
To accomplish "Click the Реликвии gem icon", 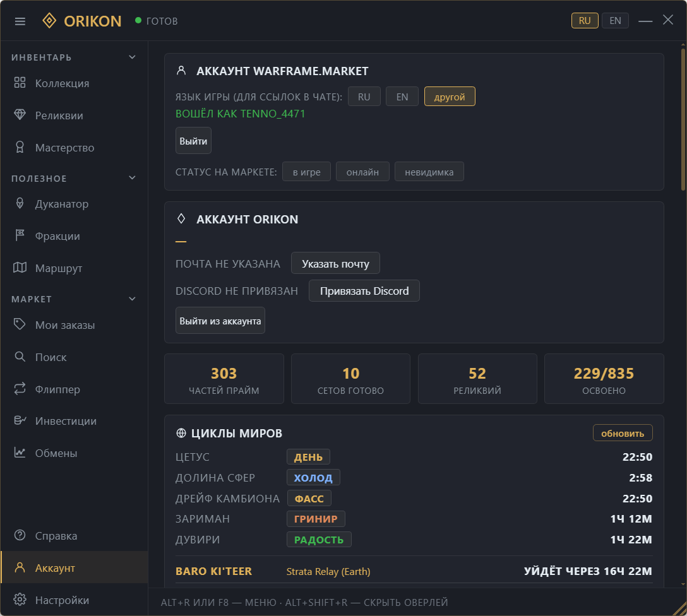I will pos(20,115).
